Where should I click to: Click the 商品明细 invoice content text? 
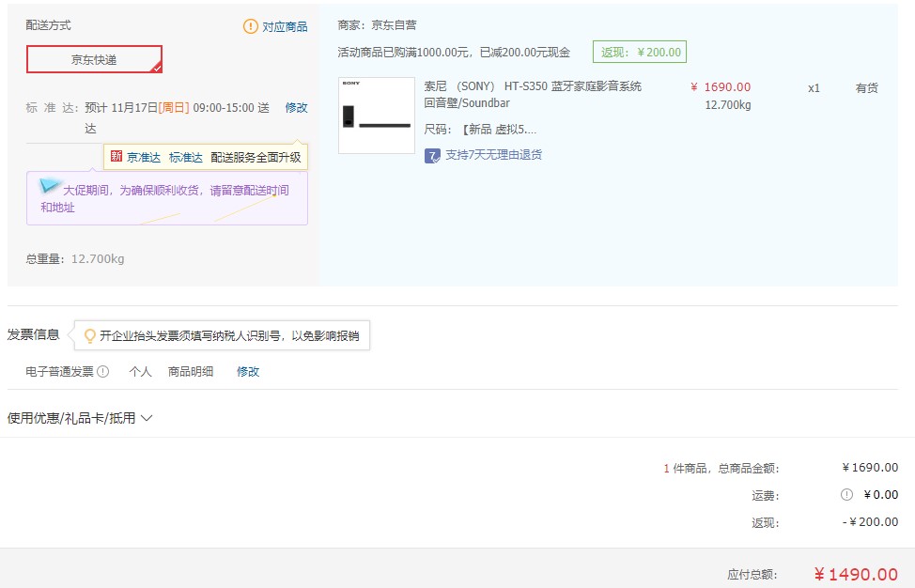pos(191,372)
